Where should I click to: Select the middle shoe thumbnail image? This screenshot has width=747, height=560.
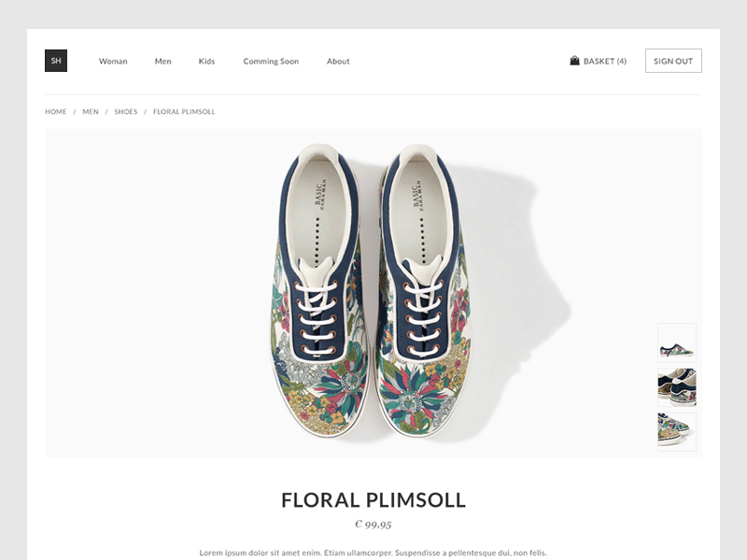coord(677,389)
